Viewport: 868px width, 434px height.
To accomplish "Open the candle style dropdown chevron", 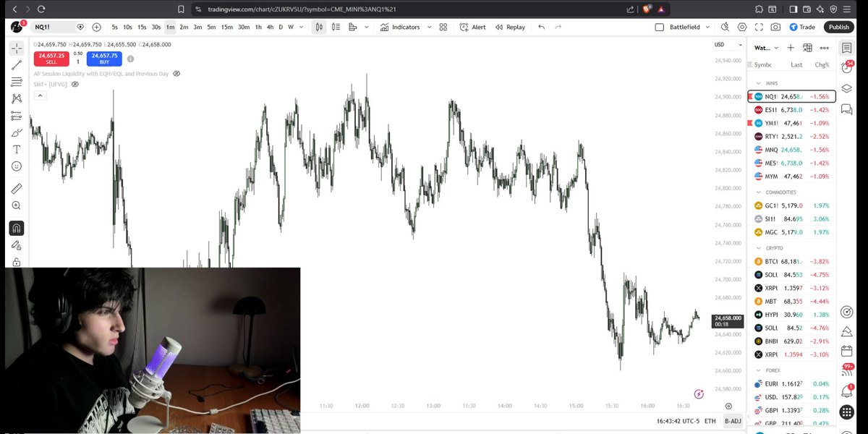I will pos(365,27).
